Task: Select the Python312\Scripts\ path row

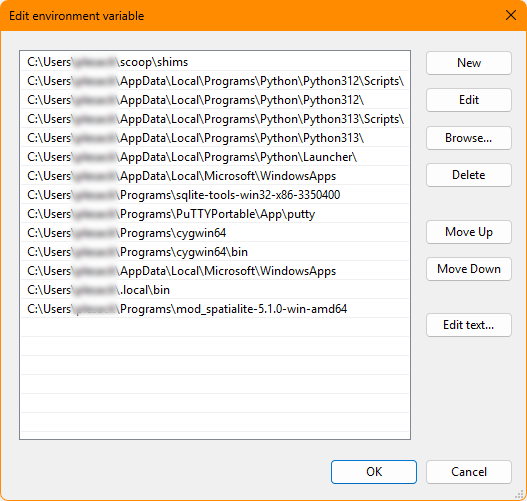Action: click(215, 81)
